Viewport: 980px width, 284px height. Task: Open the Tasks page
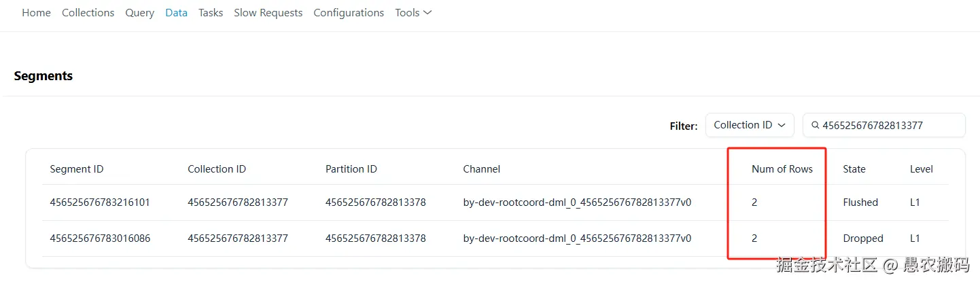pyautogui.click(x=211, y=13)
